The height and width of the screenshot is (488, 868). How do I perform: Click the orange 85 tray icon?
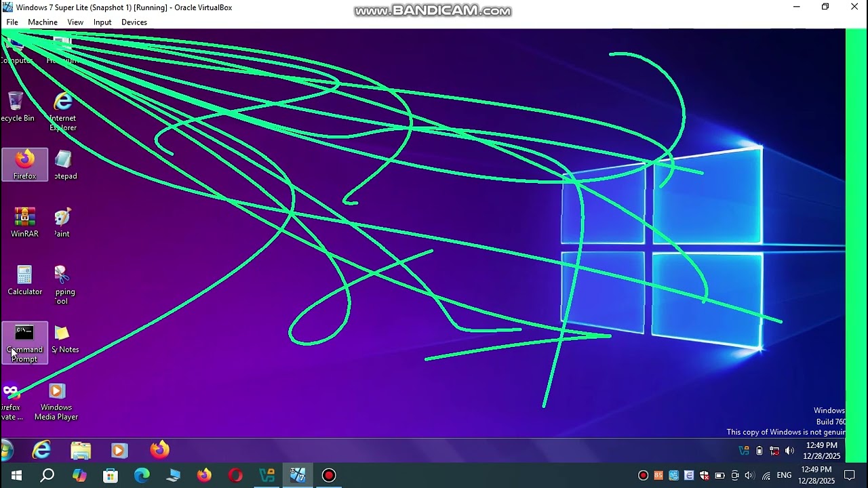coord(658,475)
